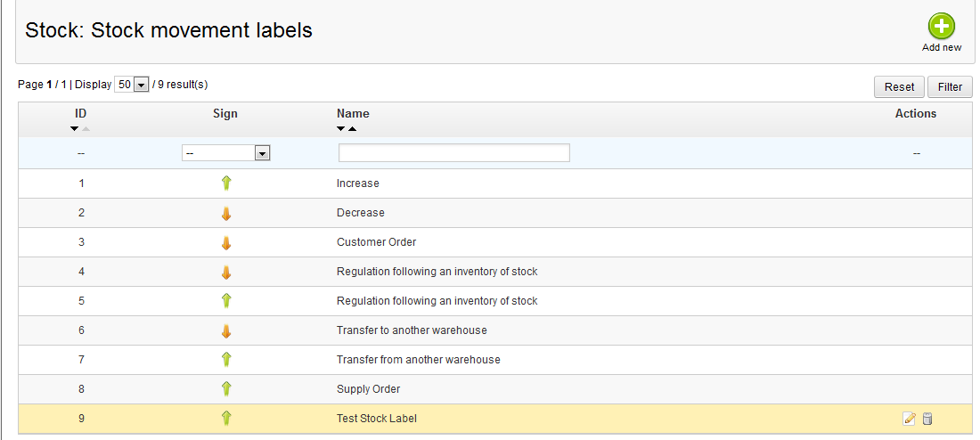Delete the Test Stock Label row

(927, 419)
